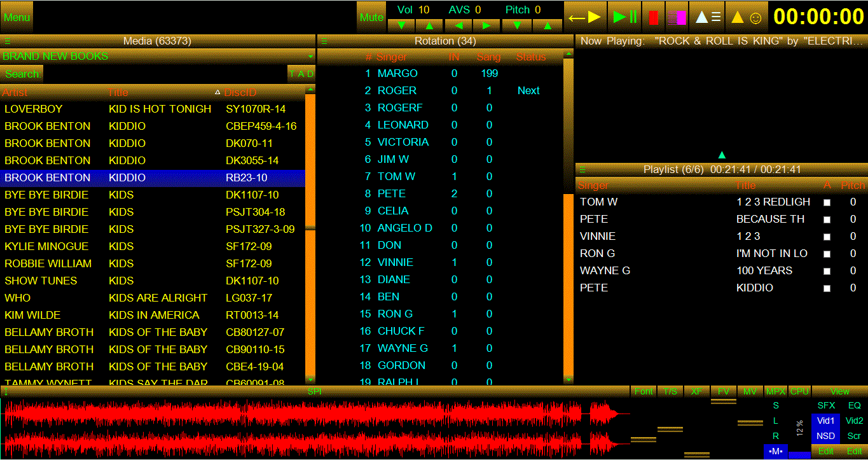Click the red stop button
This screenshot has width=868, height=460.
(x=653, y=17)
